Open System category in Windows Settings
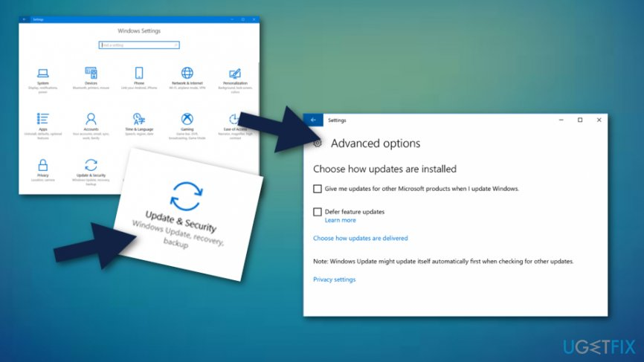644x362 pixels. (x=42, y=80)
